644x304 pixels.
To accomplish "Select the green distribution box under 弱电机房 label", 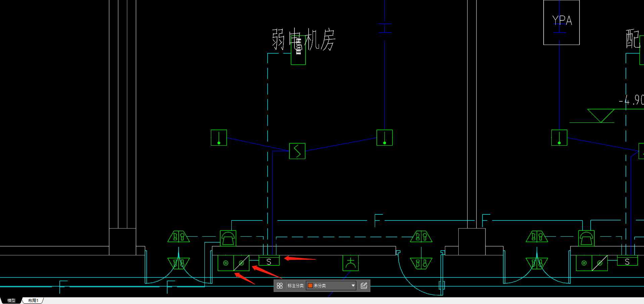I will pyautogui.click(x=298, y=50).
